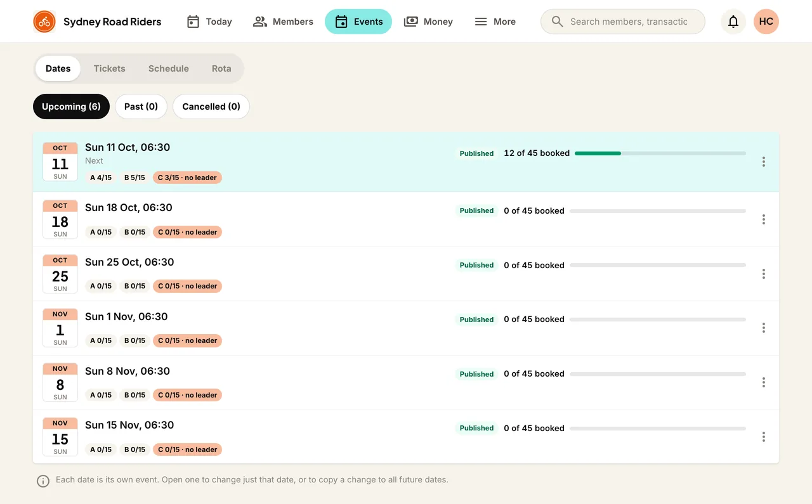Open kebab menu for Sun 25 Oct event
The width and height of the screenshot is (812, 504).
coord(764,274)
